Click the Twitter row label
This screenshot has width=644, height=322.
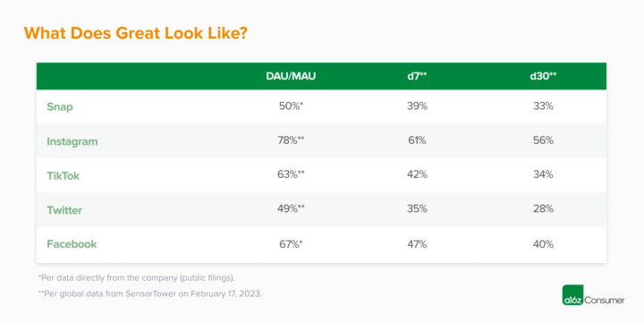coord(64,210)
